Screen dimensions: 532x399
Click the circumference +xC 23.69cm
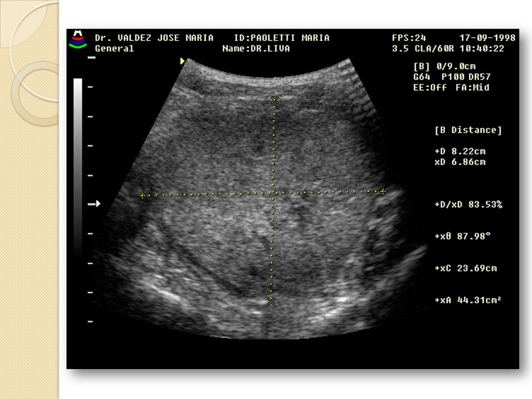click(465, 268)
